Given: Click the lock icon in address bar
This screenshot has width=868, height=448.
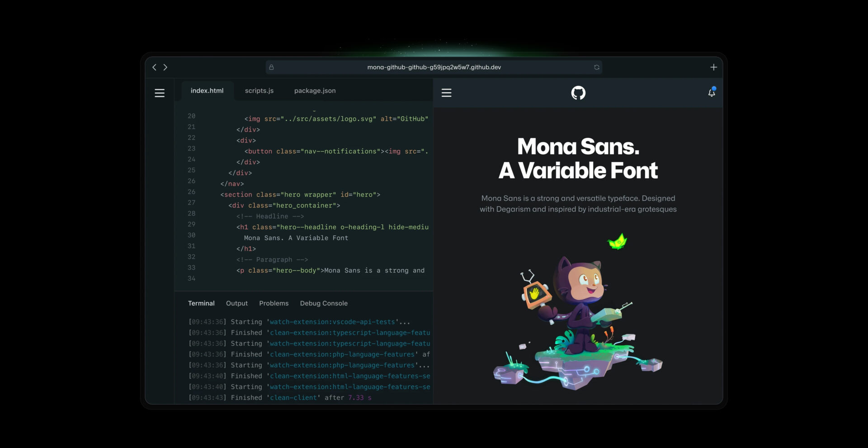Looking at the screenshot, I should (271, 67).
